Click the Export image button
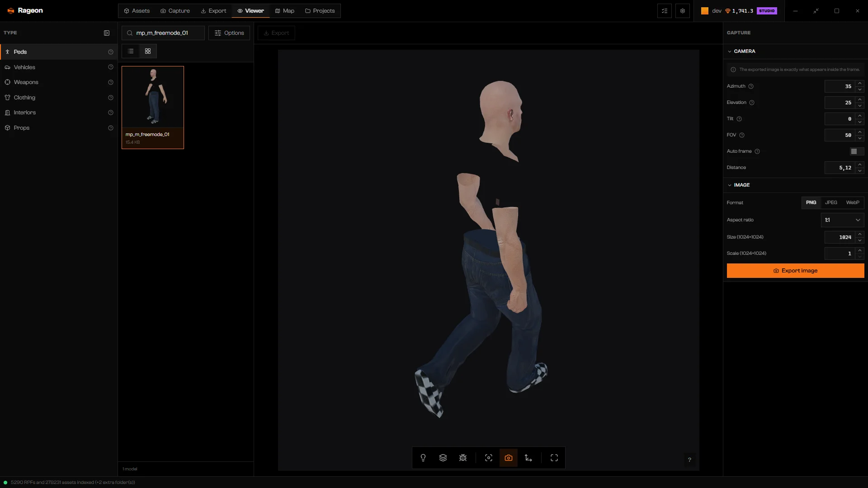The image size is (868, 488). pyautogui.click(x=795, y=271)
